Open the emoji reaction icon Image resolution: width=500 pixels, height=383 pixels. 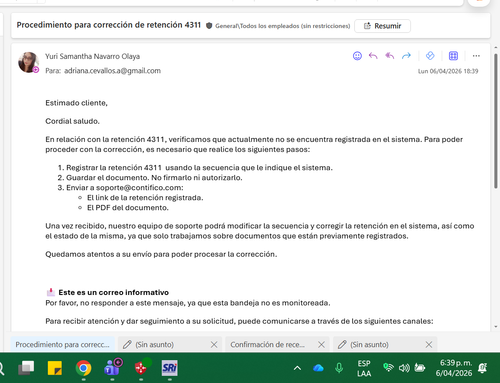tap(357, 56)
